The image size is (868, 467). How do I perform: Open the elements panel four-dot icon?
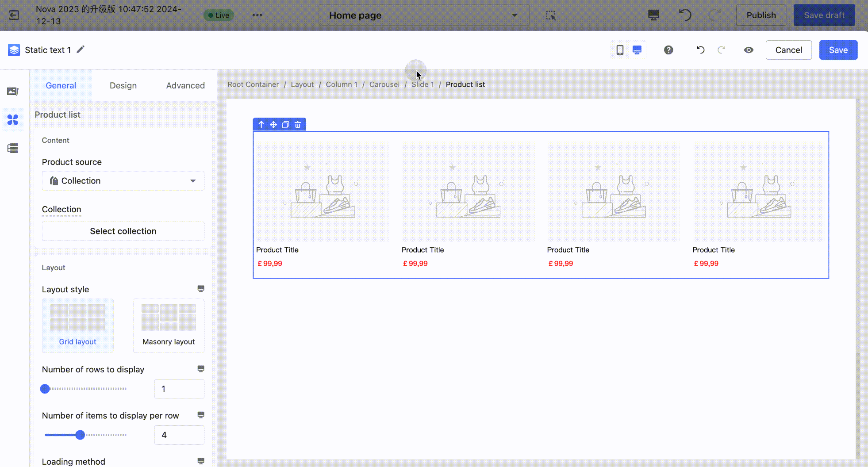point(13,120)
